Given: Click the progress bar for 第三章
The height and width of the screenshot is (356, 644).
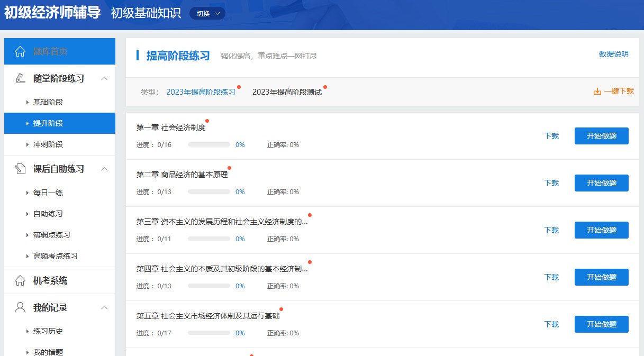Looking at the screenshot, I should tap(208, 239).
